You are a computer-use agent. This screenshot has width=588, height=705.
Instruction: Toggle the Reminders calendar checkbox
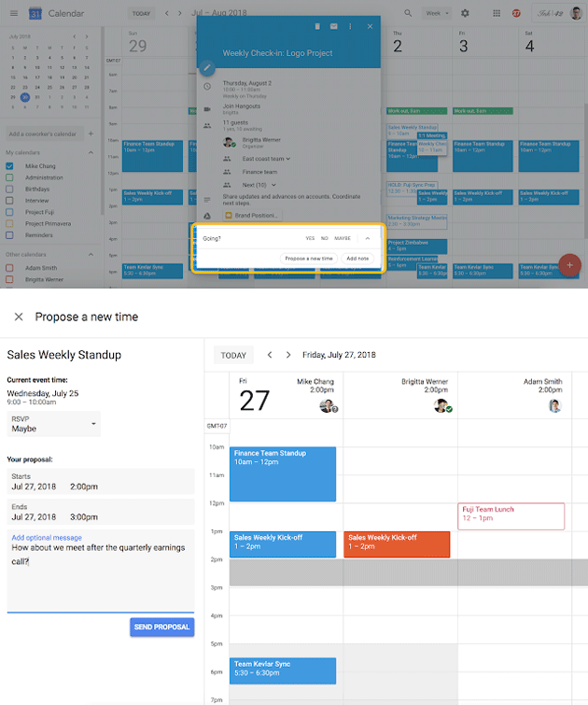click(x=10, y=235)
